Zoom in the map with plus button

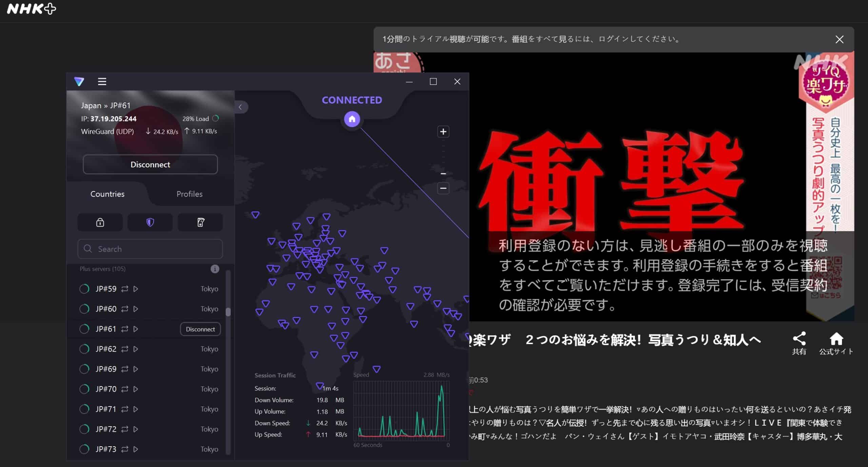pos(443,132)
